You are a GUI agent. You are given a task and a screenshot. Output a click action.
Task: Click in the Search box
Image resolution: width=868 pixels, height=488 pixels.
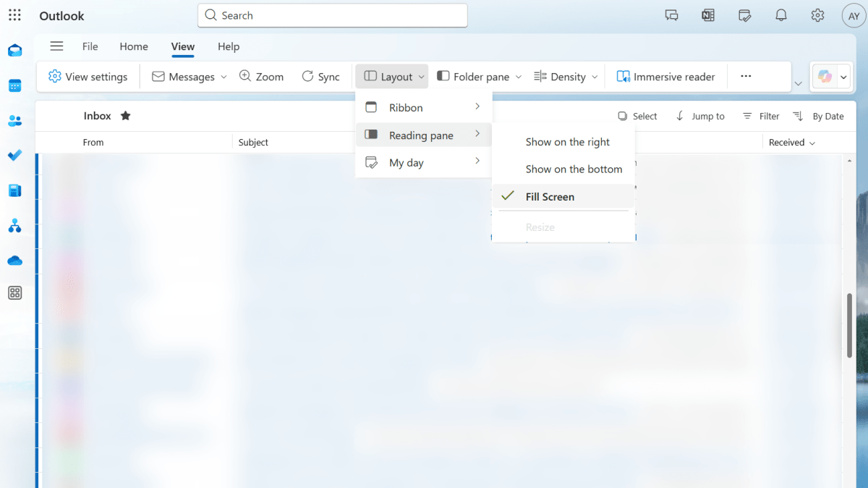pos(333,15)
